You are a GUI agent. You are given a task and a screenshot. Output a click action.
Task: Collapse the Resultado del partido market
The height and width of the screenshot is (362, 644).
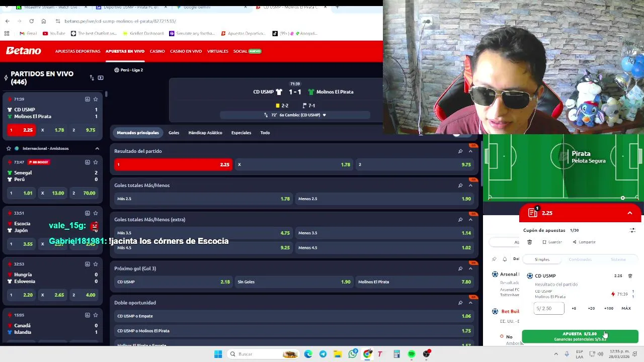pyautogui.click(x=470, y=151)
